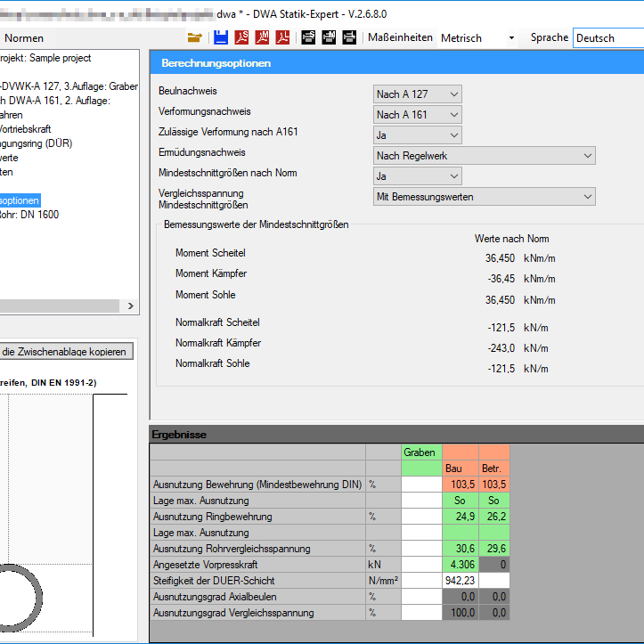This screenshot has height=644, width=644.
Task: Select the Steifigkeit DUER-Schicht value cell 942,23
Action: (461, 581)
